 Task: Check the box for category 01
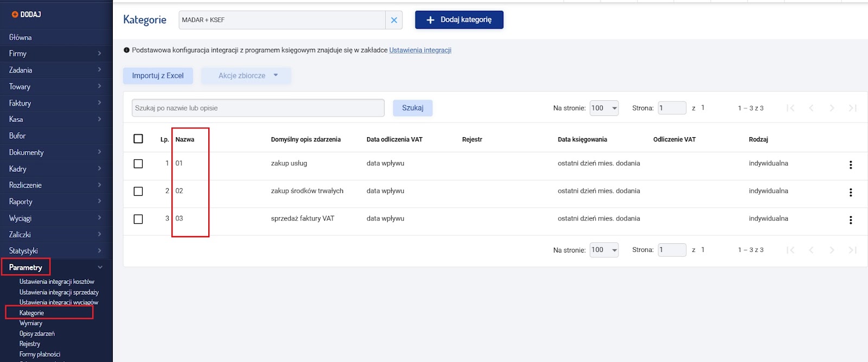(138, 164)
